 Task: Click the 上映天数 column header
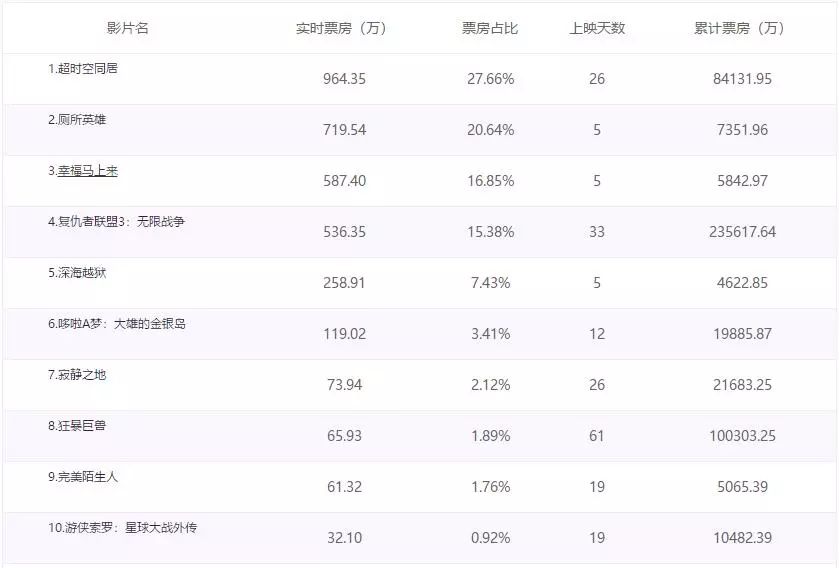tap(597, 28)
